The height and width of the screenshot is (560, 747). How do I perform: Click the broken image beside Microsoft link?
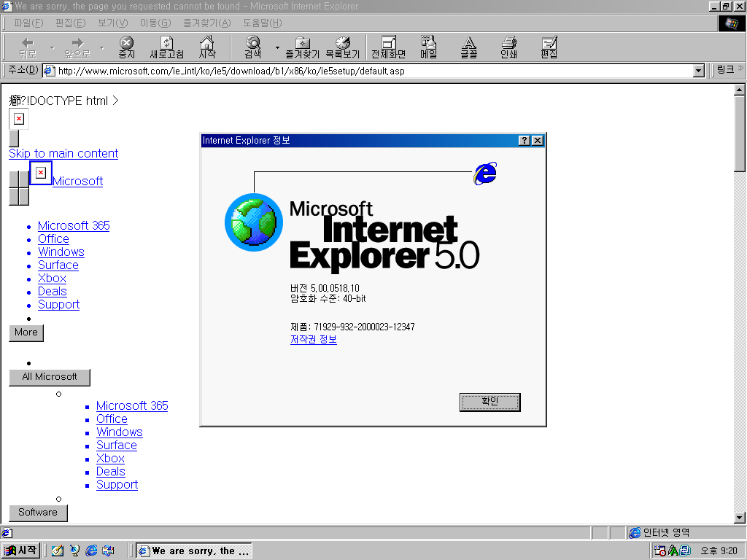point(41,172)
